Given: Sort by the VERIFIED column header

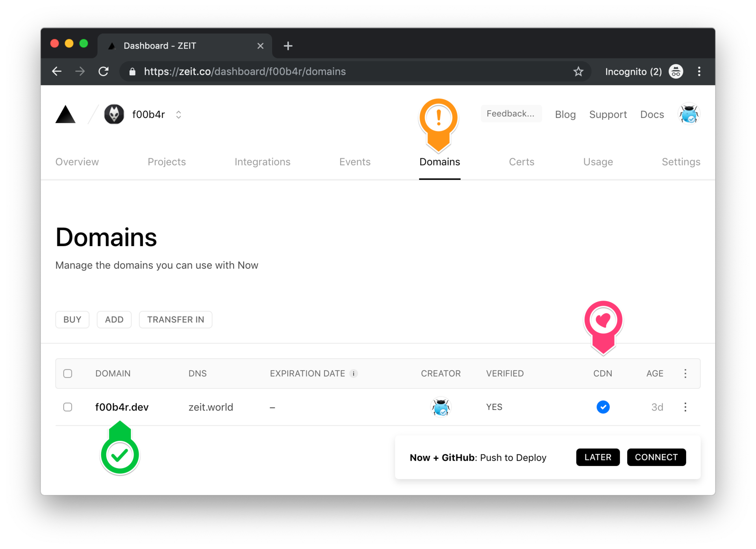Looking at the screenshot, I should coord(505,373).
